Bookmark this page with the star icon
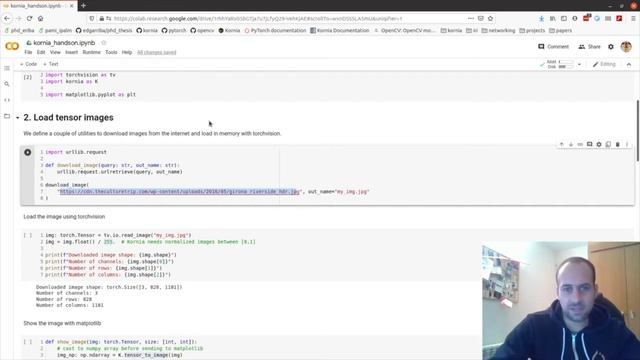640x360 pixels. tap(490, 18)
